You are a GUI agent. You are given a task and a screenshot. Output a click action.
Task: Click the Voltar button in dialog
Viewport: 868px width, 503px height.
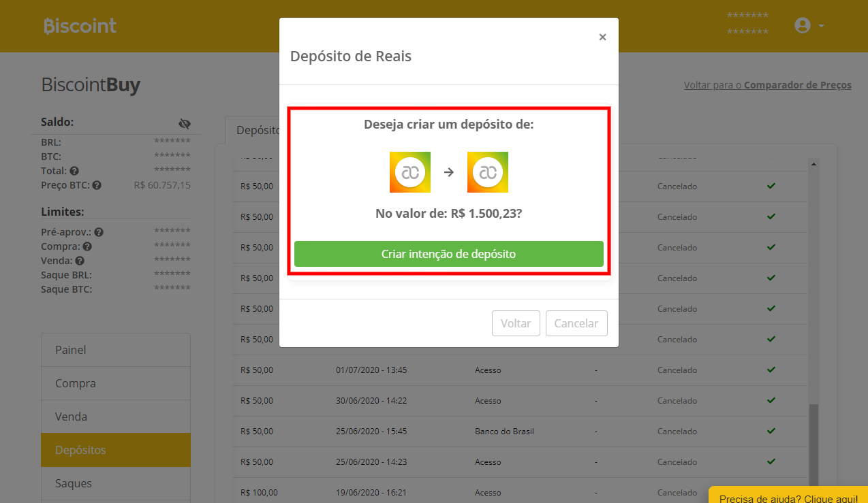click(516, 323)
